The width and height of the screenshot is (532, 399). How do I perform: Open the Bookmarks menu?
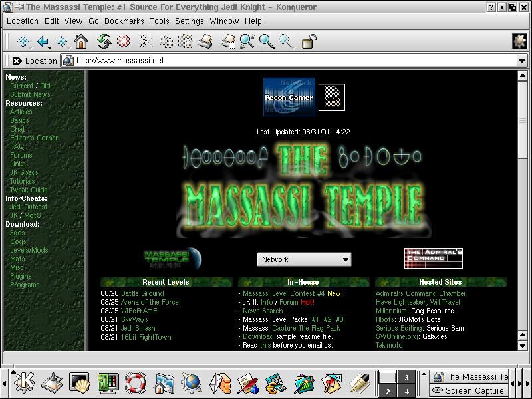coord(124,21)
